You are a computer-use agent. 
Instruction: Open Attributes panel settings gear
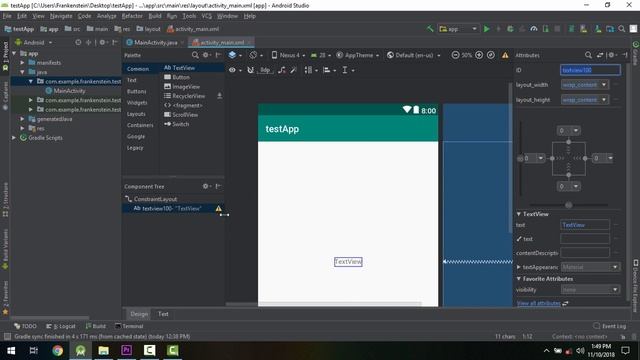611,55
